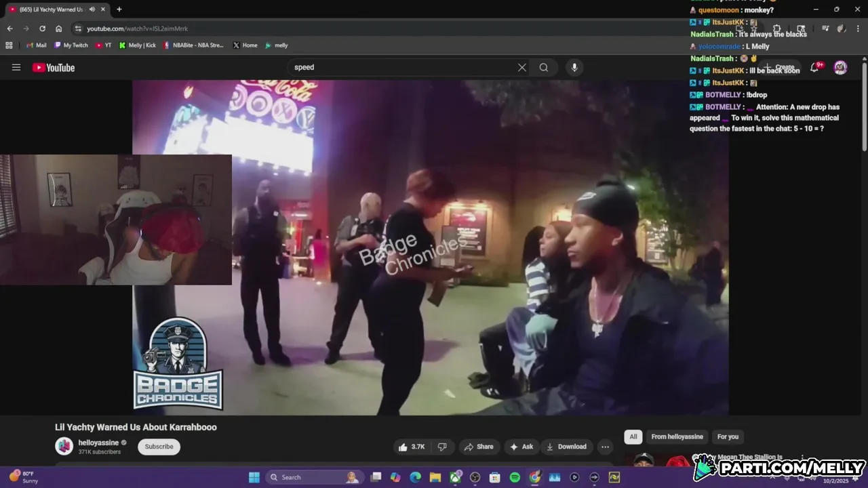Click the Ask button
Screen dimensions: 868x488
pos(521,447)
